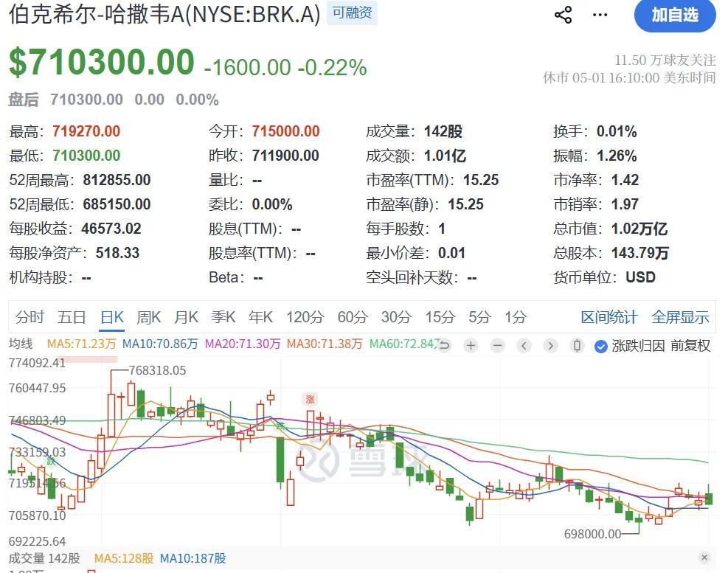Click the 涨 marker on the chart
Viewport: 728px width, 573px height.
click(x=310, y=400)
